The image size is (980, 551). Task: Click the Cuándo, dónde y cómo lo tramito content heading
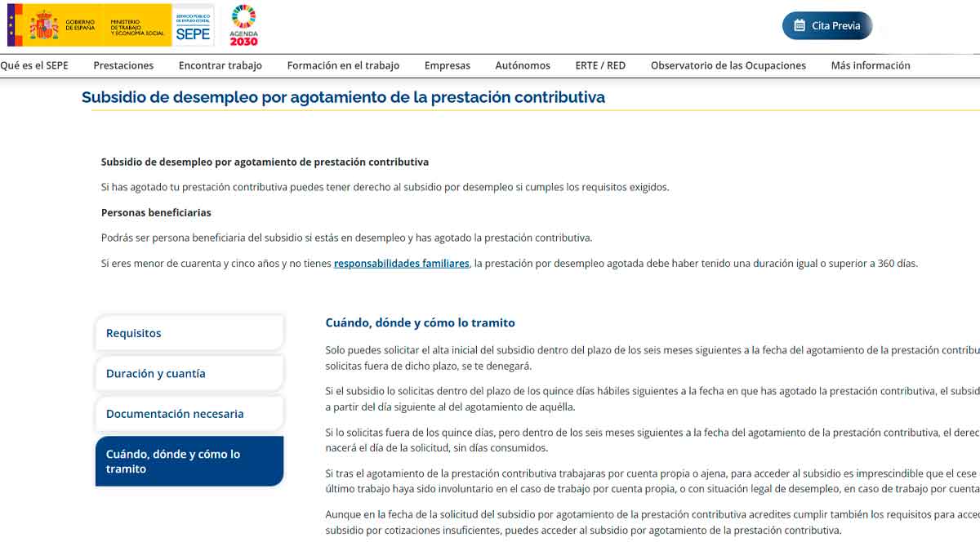(421, 323)
